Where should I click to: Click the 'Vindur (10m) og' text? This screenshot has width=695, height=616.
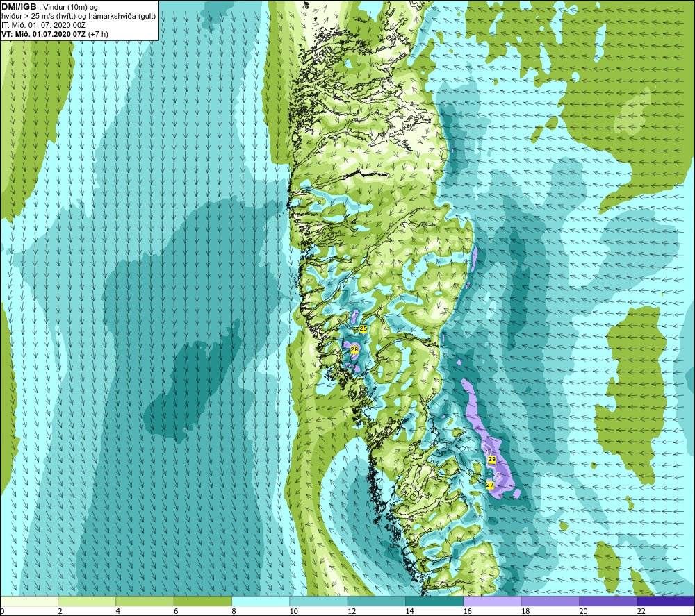click(70, 8)
